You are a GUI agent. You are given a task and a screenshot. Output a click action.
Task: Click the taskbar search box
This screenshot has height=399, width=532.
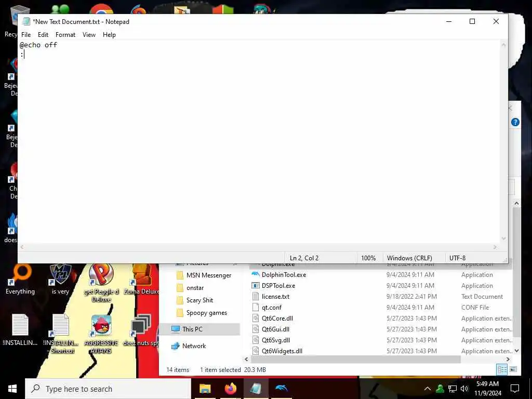[x=108, y=389]
